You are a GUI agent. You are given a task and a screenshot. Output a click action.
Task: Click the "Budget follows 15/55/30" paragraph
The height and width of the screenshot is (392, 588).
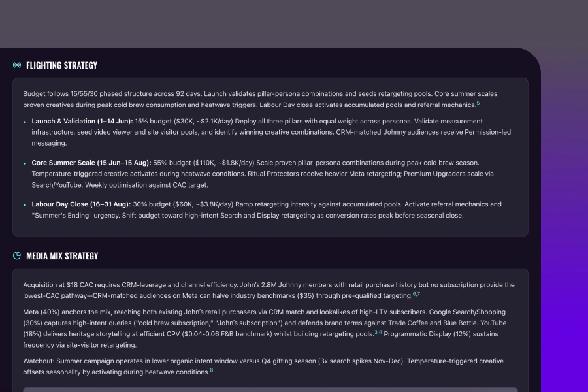tap(261, 99)
